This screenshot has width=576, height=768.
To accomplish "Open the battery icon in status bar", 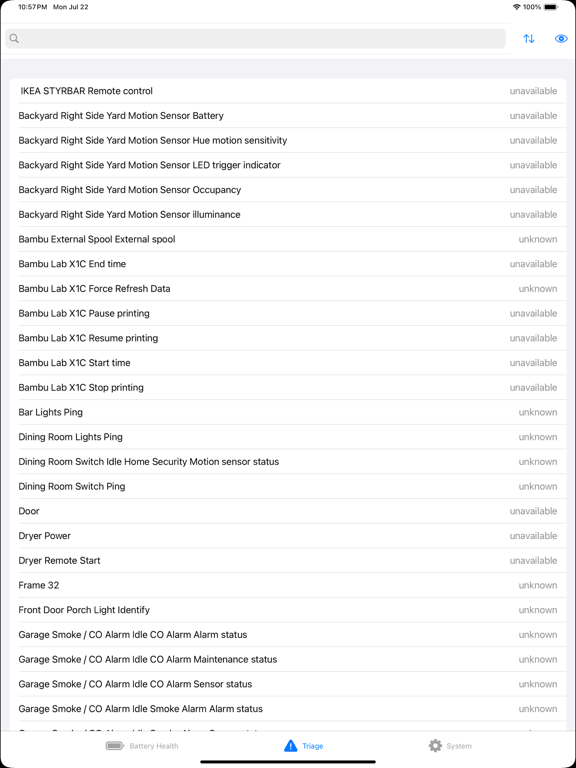I will [551, 7].
